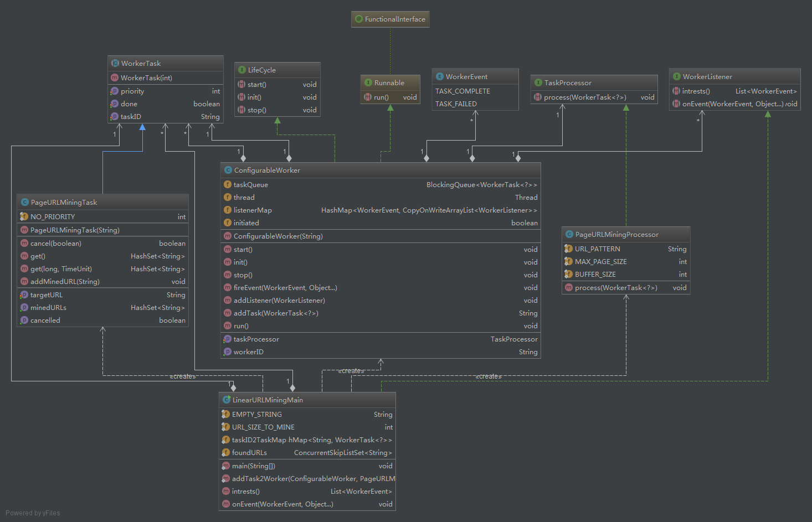Click the constant icon beside NO_PRIORITY
The width and height of the screenshot is (812, 522).
pyautogui.click(x=24, y=216)
